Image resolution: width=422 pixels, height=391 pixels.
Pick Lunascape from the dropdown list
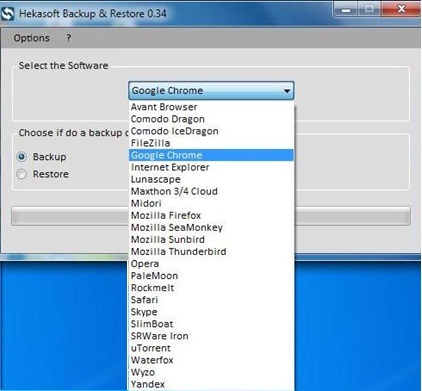pyautogui.click(x=211, y=179)
